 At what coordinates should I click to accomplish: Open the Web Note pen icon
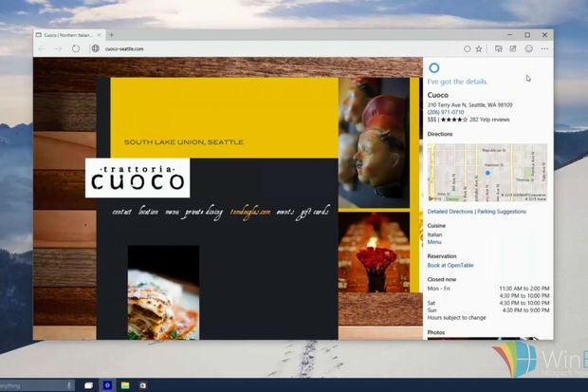(x=513, y=48)
